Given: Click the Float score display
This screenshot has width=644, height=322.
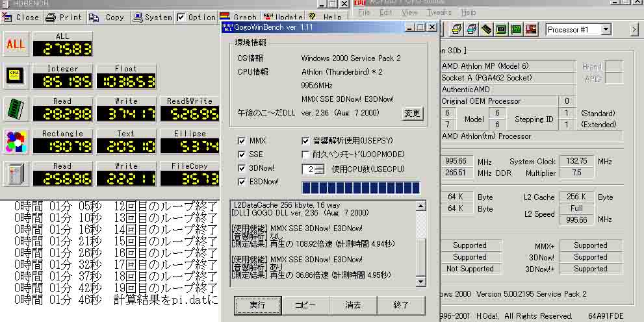Looking at the screenshot, I should (126, 81).
